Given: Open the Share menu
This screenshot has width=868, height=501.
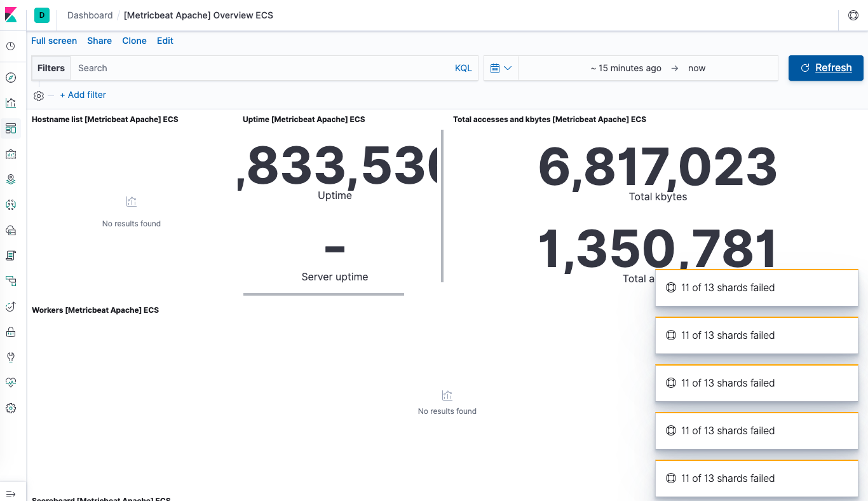Looking at the screenshot, I should (x=100, y=41).
